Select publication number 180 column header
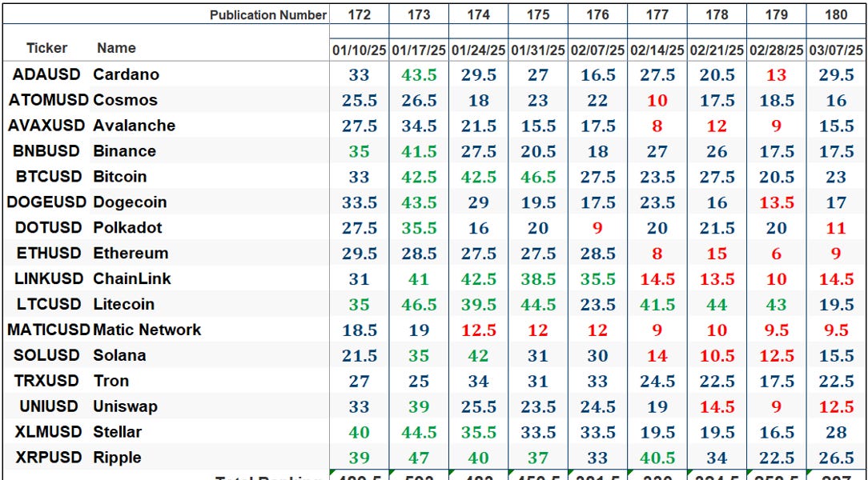Viewport: 868px width, 480px height. [836, 15]
